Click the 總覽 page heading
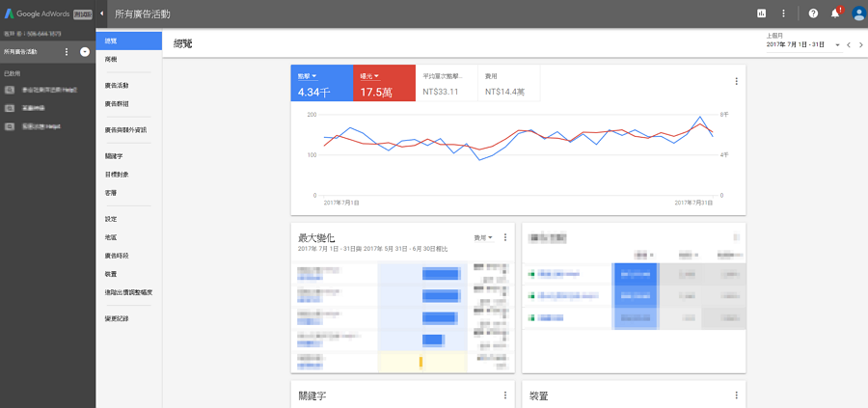Image resolution: width=868 pixels, height=408 pixels. 182,44
